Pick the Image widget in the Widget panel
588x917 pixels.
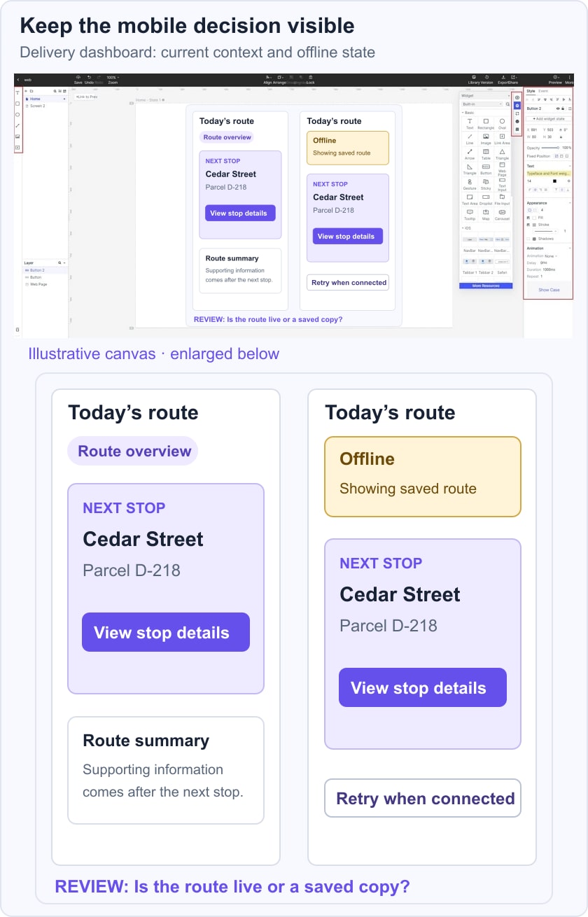pos(486,139)
